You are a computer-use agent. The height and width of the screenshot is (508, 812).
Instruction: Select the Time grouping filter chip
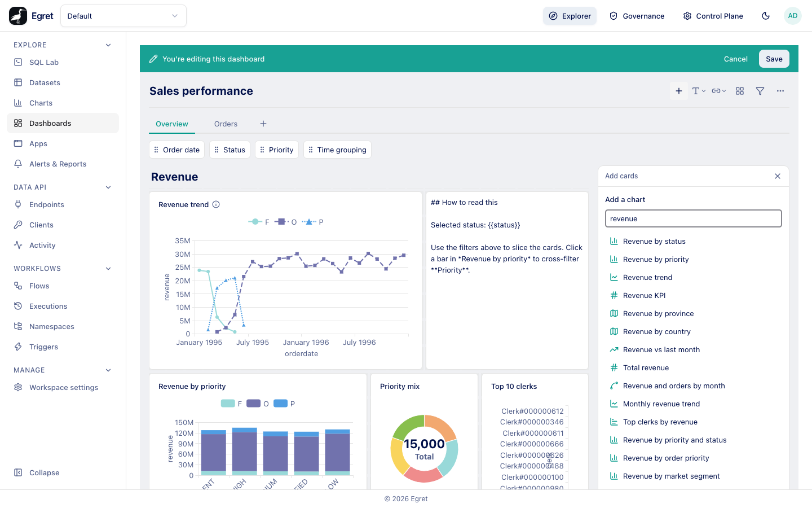click(x=337, y=150)
